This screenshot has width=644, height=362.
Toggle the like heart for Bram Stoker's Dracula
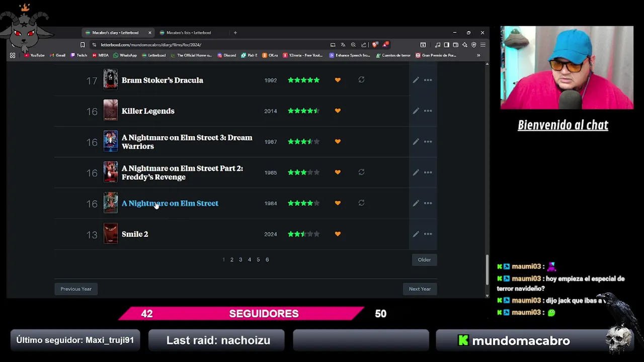[x=338, y=80]
